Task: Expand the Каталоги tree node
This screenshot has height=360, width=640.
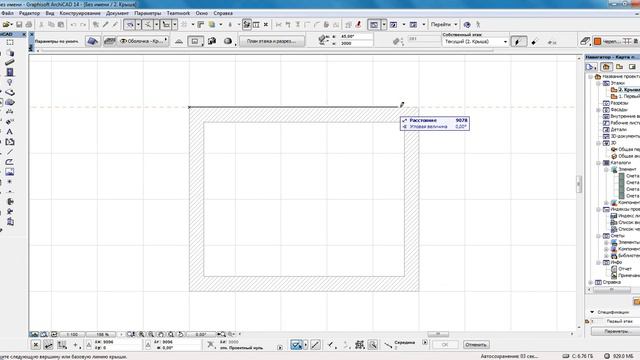Action: coord(598,163)
